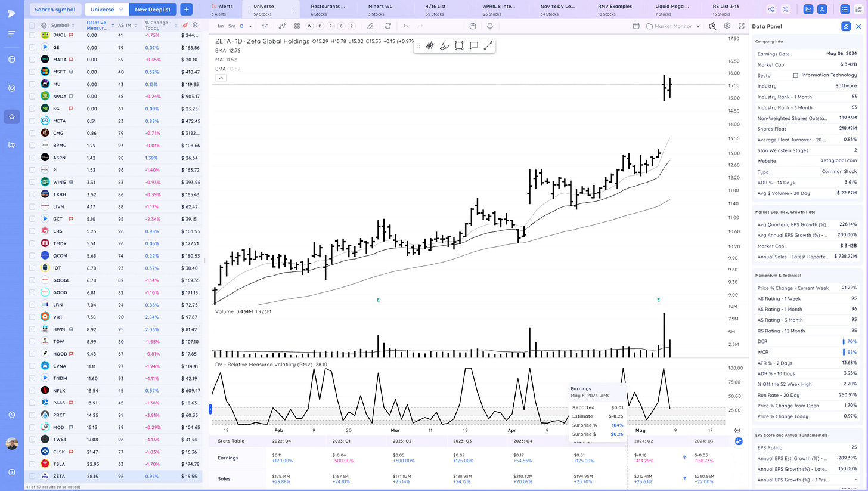The image size is (868, 491).
Task: Click the New Deeplist button
Action: tap(153, 9)
